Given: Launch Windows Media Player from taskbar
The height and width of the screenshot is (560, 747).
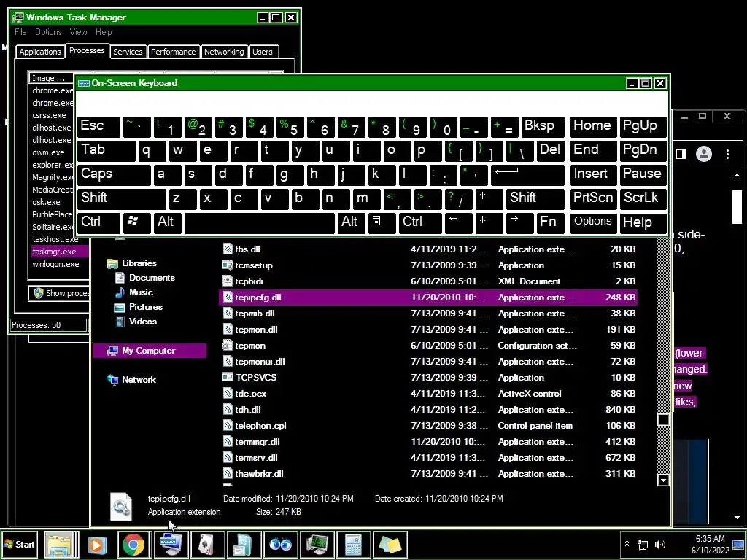Looking at the screenshot, I should 97,544.
